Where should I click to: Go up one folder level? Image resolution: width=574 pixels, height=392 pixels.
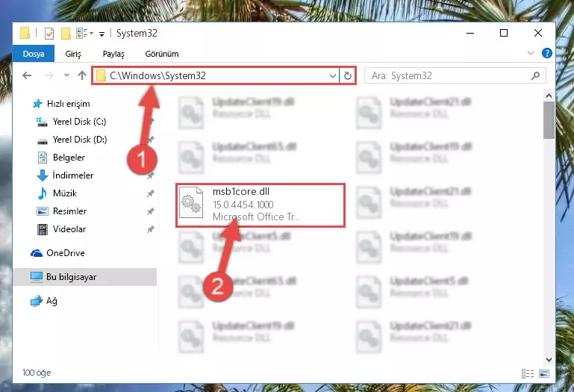tap(82, 75)
